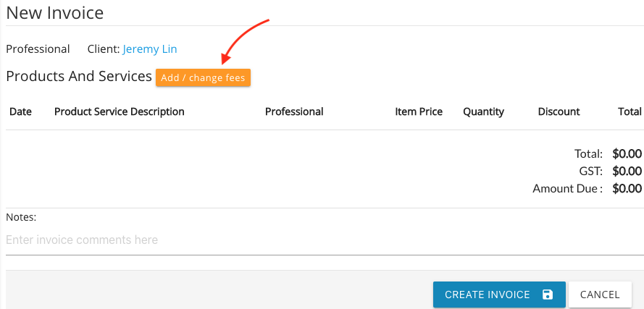Select the Products And Services heading
This screenshot has width=644, height=309.
point(79,76)
